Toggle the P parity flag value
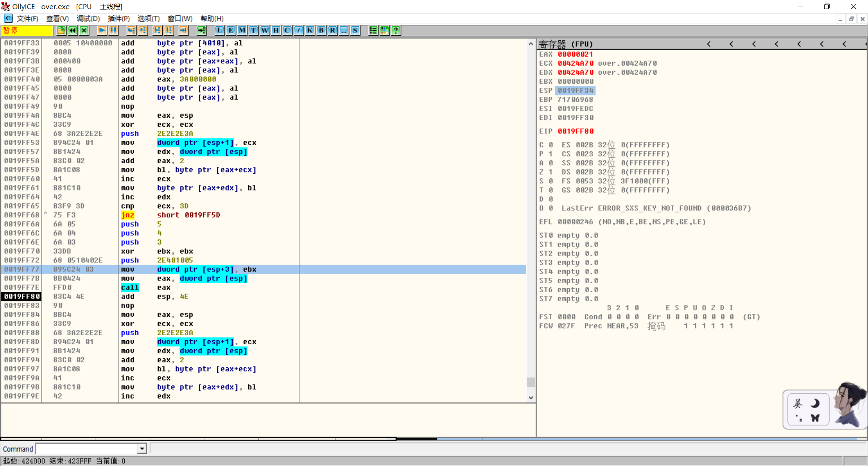The height and width of the screenshot is (466, 868). pyautogui.click(x=551, y=154)
